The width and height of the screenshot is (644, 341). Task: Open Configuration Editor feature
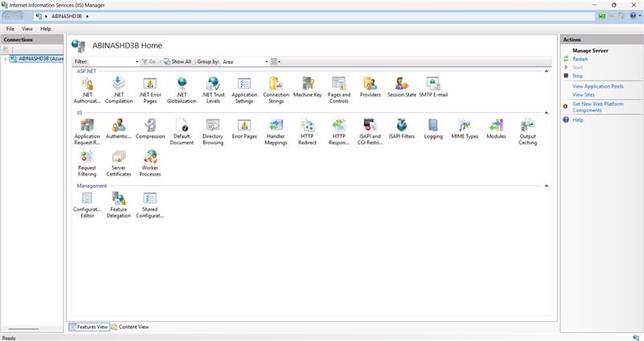coord(87,205)
